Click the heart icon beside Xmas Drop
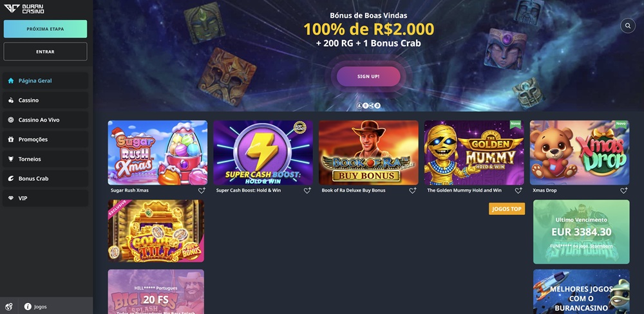The height and width of the screenshot is (314, 644). (624, 190)
